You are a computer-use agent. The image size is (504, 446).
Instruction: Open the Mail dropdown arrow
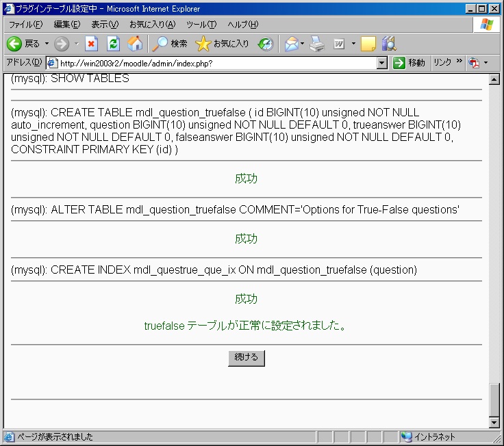click(x=302, y=43)
